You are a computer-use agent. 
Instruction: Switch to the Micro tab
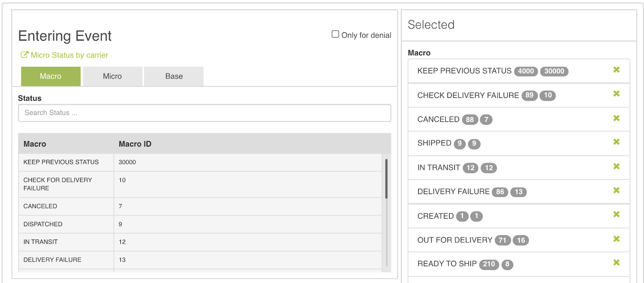pos(112,76)
